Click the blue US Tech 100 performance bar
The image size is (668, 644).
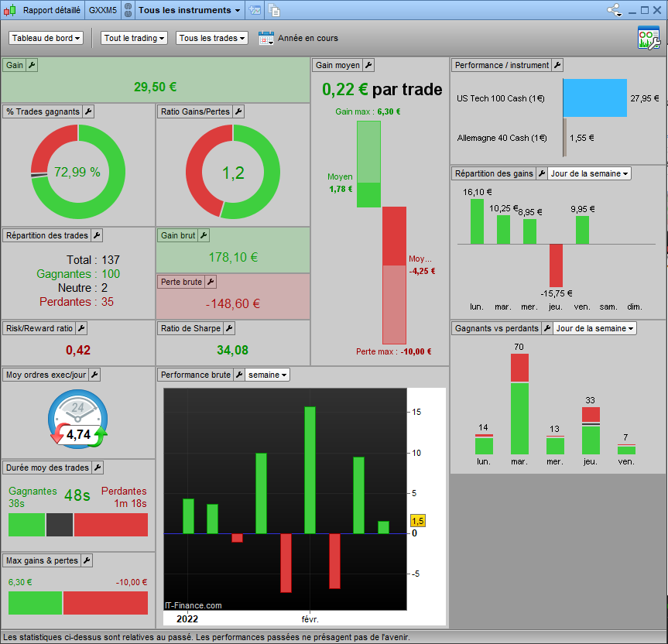pyautogui.click(x=594, y=98)
